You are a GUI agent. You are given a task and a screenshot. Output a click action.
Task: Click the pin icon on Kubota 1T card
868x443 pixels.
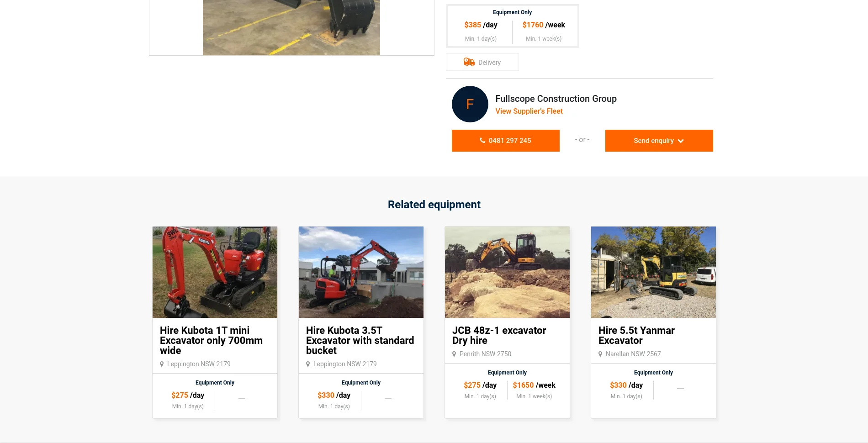162,364
